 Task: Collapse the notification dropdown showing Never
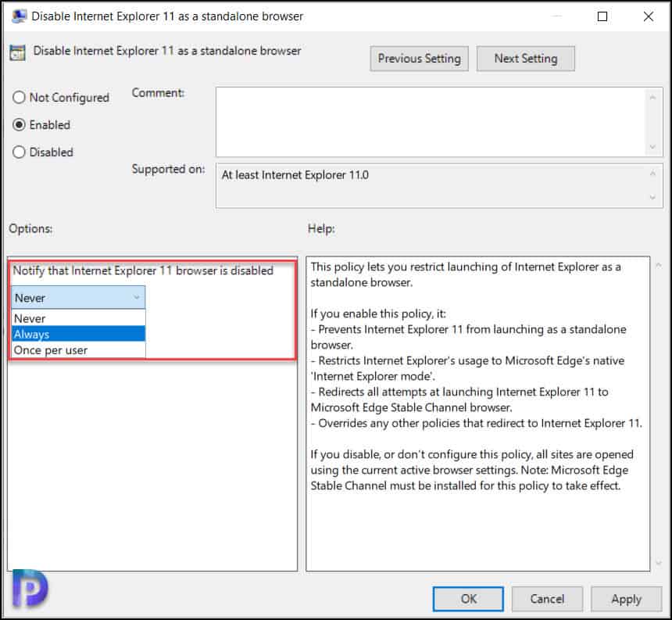tap(78, 298)
